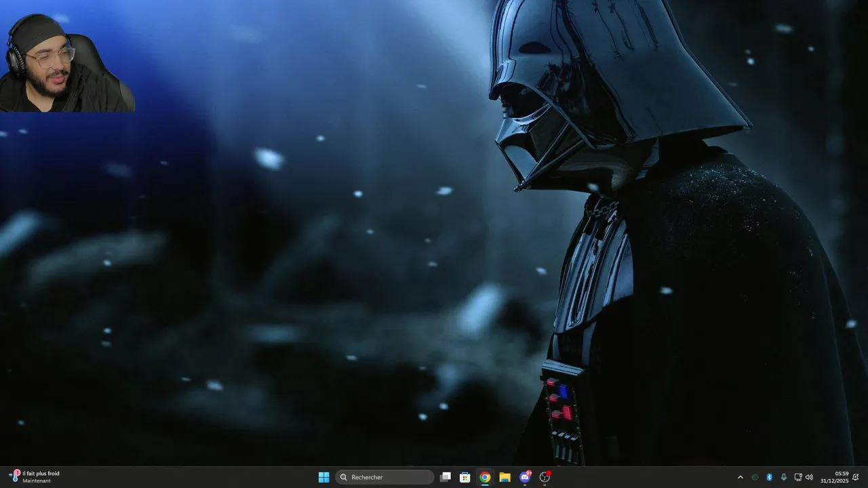Open Discord from the taskbar
Viewport: 868px width, 488px height.
pyautogui.click(x=525, y=477)
